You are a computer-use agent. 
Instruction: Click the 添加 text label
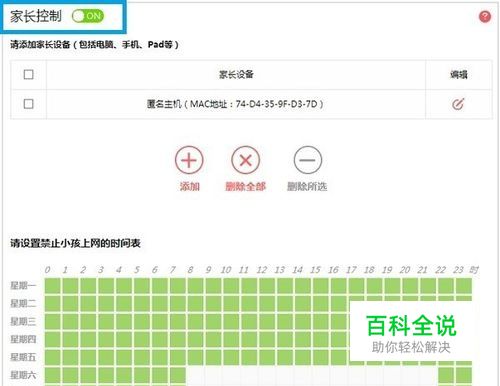[190, 186]
